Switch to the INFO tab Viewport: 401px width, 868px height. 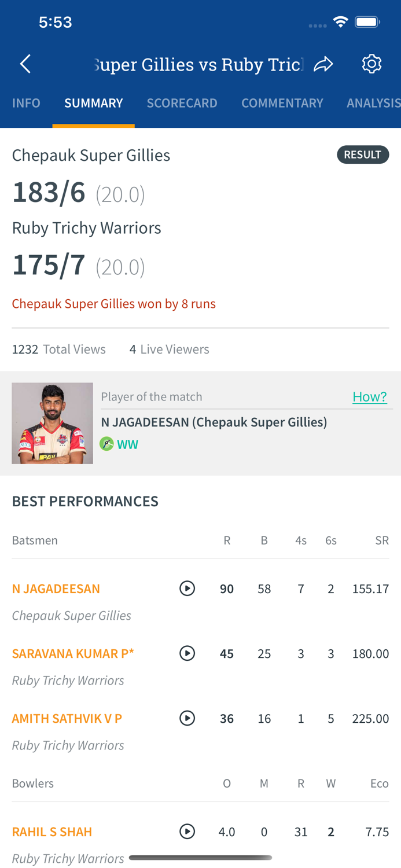[26, 103]
